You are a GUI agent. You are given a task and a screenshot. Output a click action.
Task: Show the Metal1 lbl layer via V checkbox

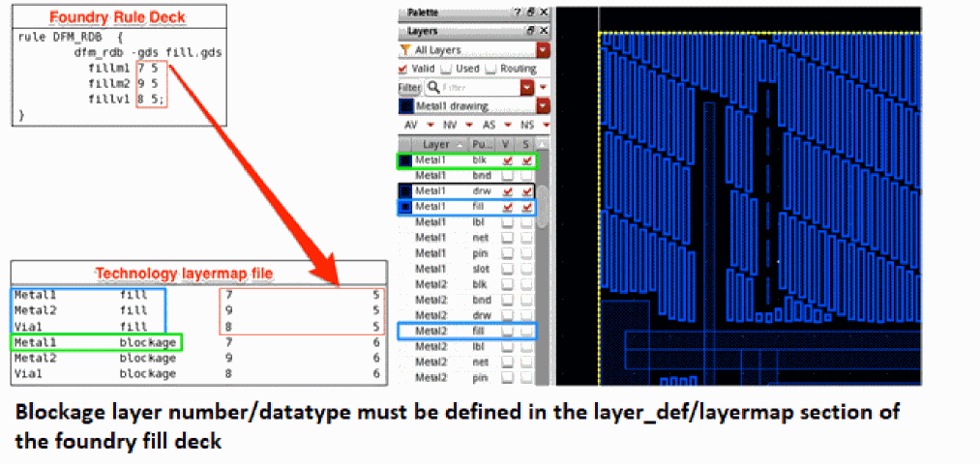tap(508, 222)
